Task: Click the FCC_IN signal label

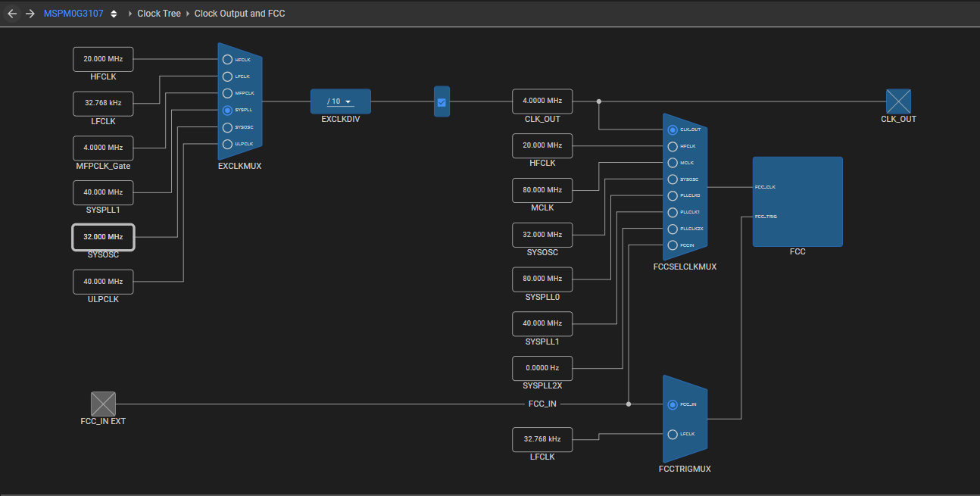Action: tap(542, 404)
